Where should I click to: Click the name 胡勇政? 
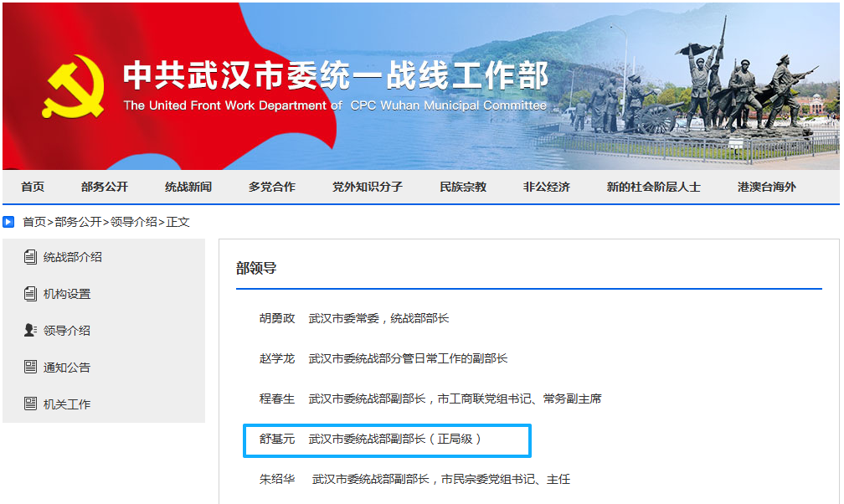click(277, 318)
